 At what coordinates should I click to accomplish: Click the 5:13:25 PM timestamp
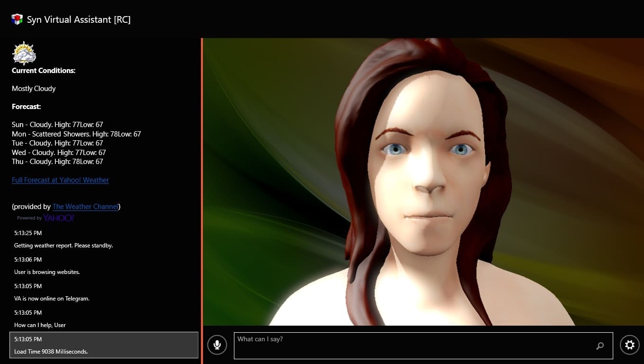click(28, 233)
